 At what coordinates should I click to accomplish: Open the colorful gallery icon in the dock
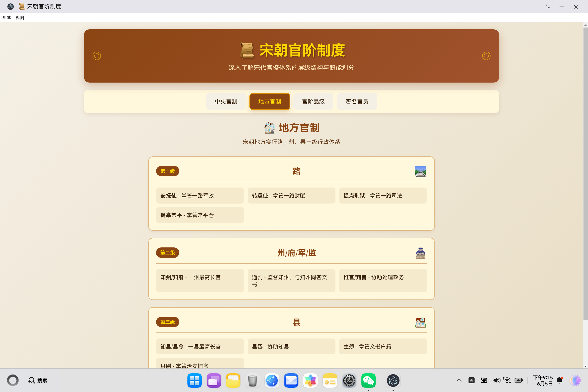[x=311, y=381]
